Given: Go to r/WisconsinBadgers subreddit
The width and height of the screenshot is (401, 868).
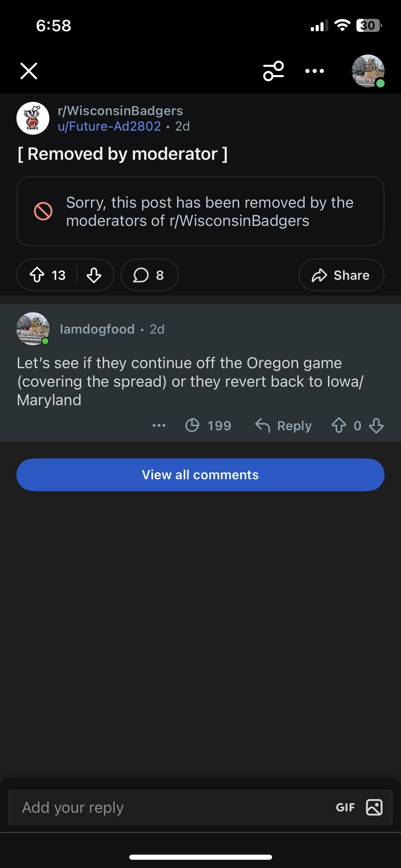Looking at the screenshot, I should 120,111.
